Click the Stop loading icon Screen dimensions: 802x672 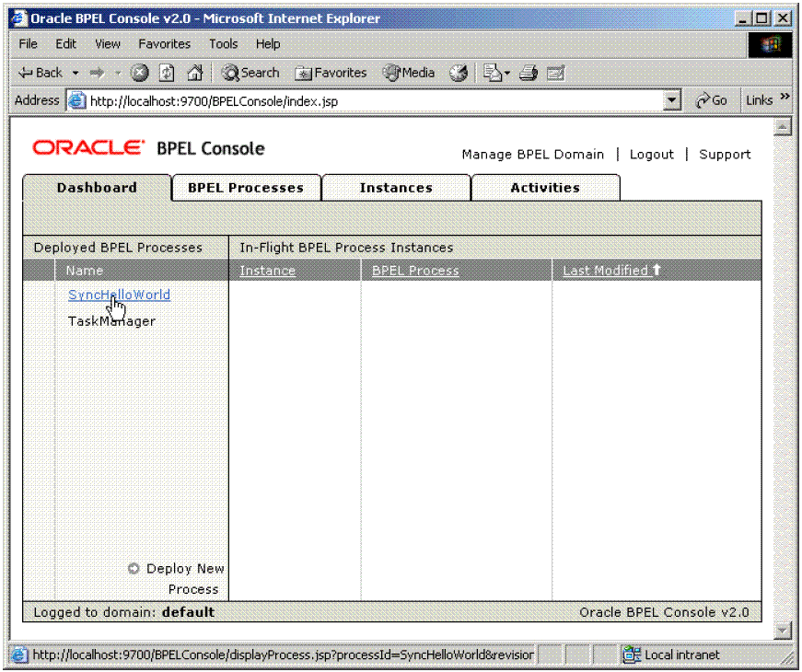139,73
